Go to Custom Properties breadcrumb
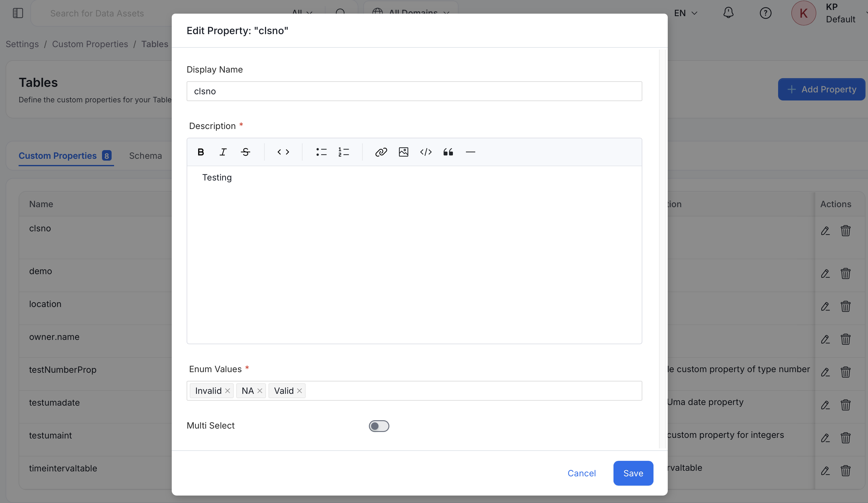 point(90,44)
